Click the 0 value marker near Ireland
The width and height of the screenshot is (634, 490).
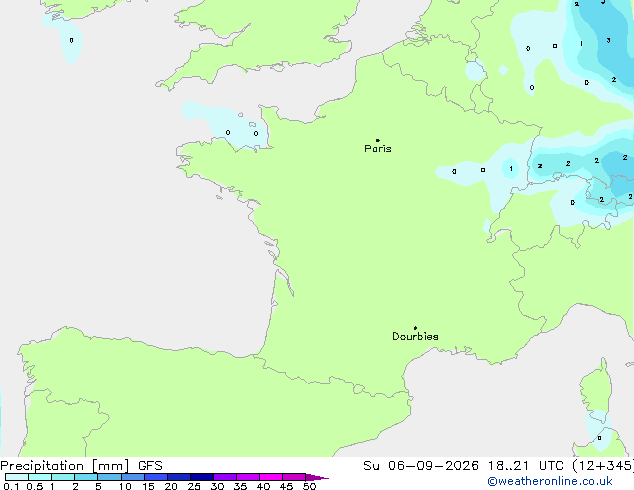pos(72,40)
